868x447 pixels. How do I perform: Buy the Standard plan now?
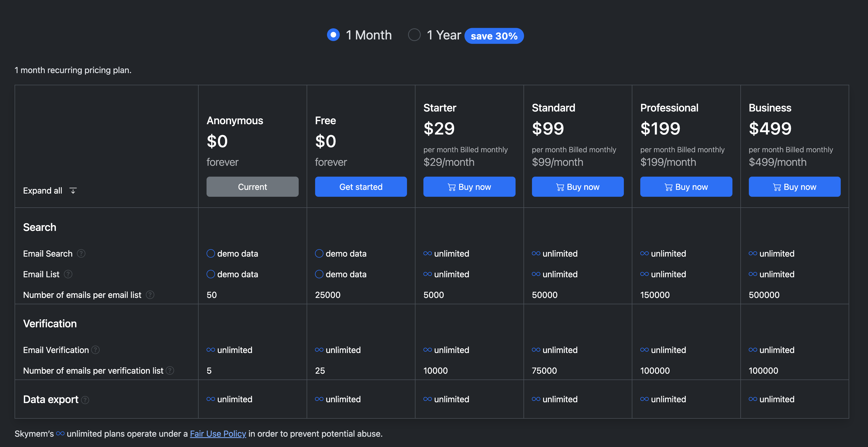578,187
